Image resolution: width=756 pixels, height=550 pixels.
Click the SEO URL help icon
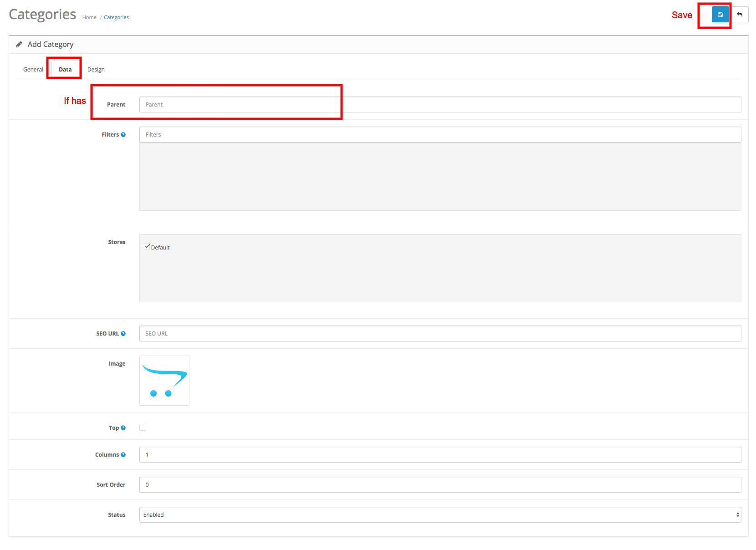click(x=123, y=334)
